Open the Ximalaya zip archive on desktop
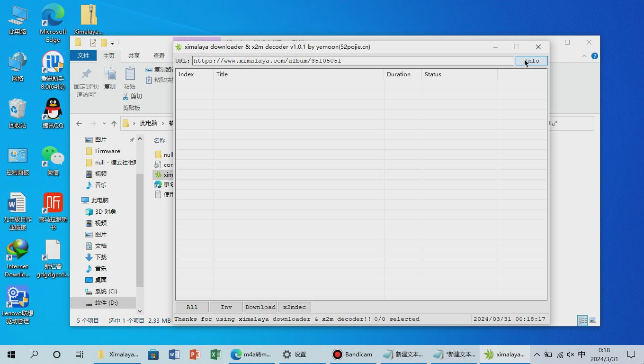 (89, 20)
